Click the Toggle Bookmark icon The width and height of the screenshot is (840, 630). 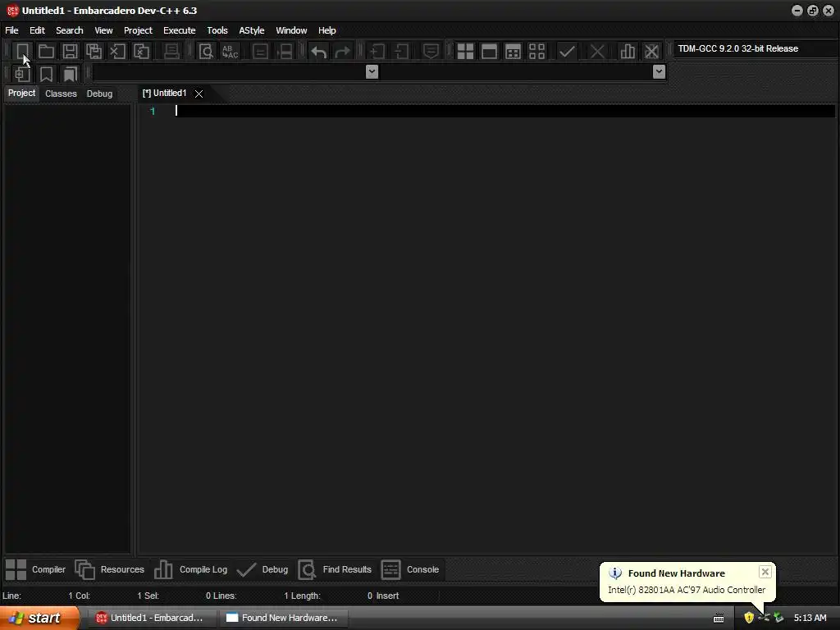pos(46,74)
